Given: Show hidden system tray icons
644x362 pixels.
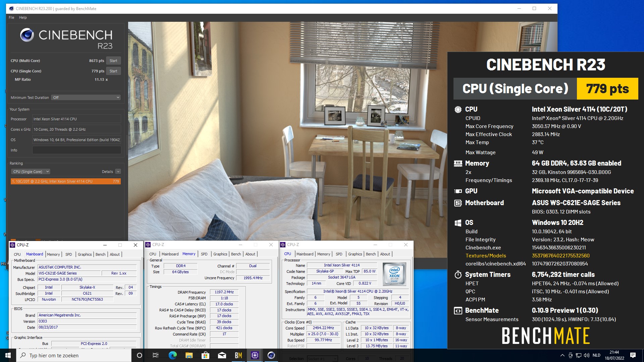Looking at the screenshot, I should 562,355.
